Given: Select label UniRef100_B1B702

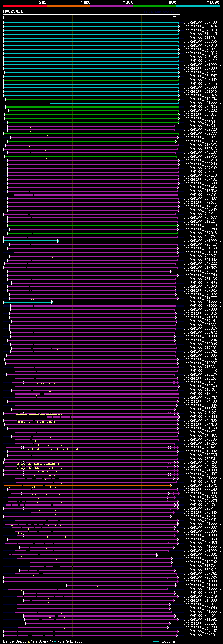Looking at the screenshot, I should [x=200, y=562].
